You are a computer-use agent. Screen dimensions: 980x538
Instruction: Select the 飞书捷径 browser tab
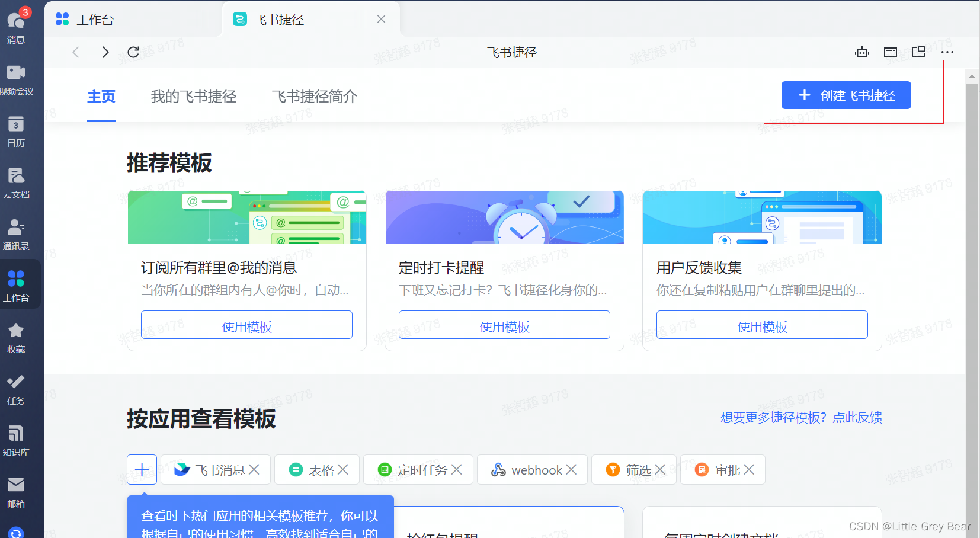[x=311, y=20]
